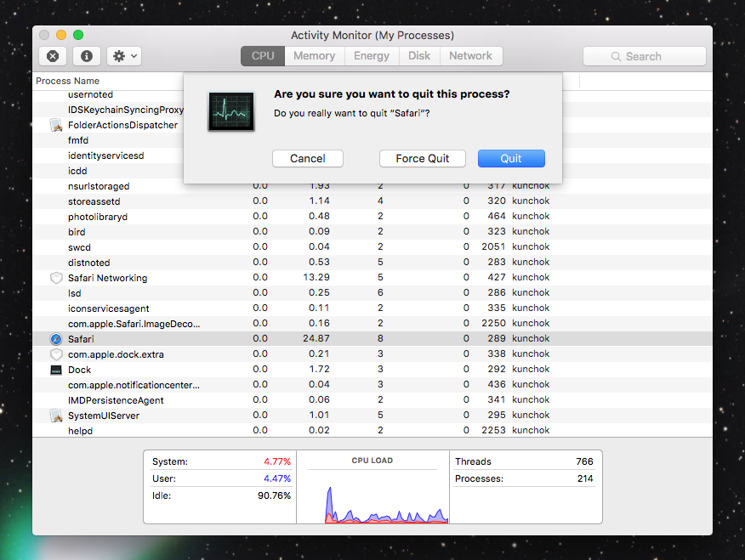Viewport: 745px width, 560px height.
Task: Click the com.apple.dock.extra shield icon
Action: pyautogui.click(x=56, y=354)
